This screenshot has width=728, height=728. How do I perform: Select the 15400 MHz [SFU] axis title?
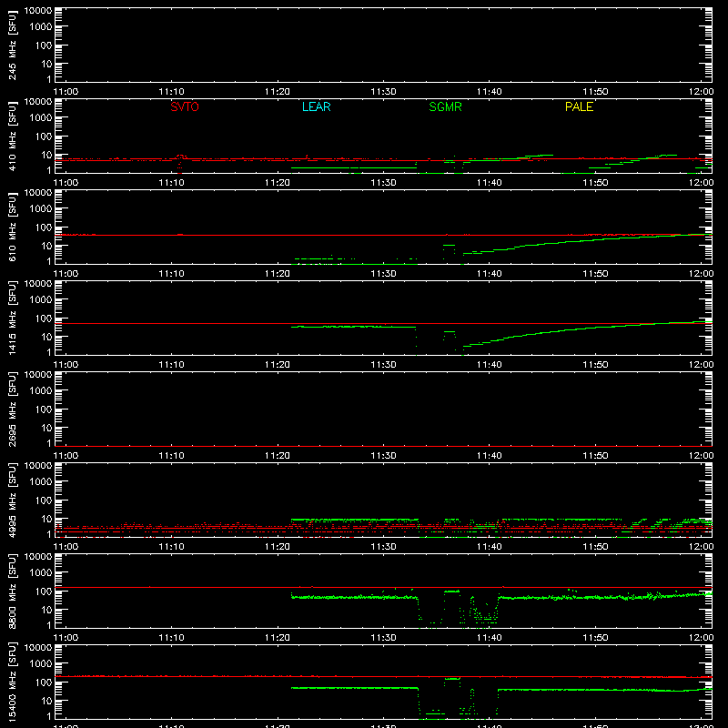[12, 682]
